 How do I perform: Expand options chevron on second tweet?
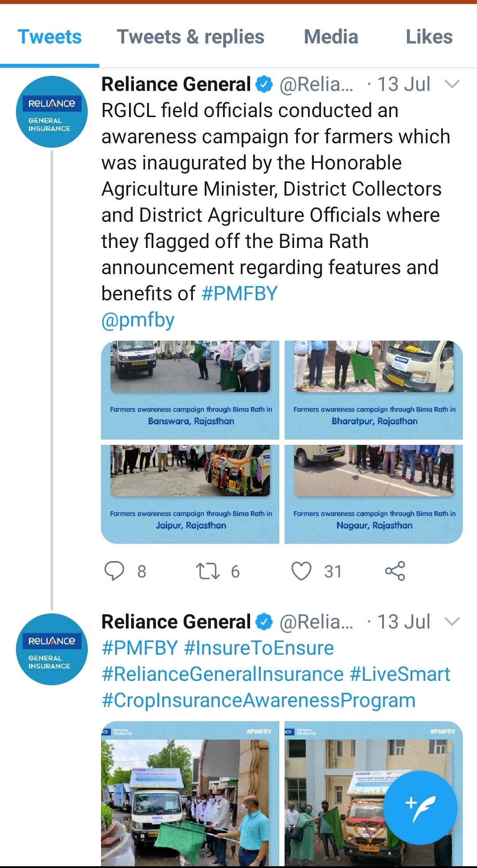452,622
